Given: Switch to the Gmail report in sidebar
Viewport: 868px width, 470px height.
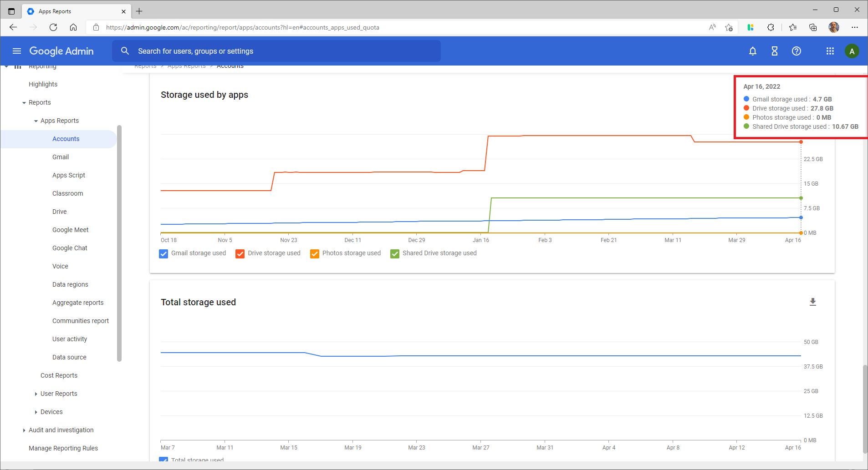Looking at the screenshot, I should click(x=61, y=157).
